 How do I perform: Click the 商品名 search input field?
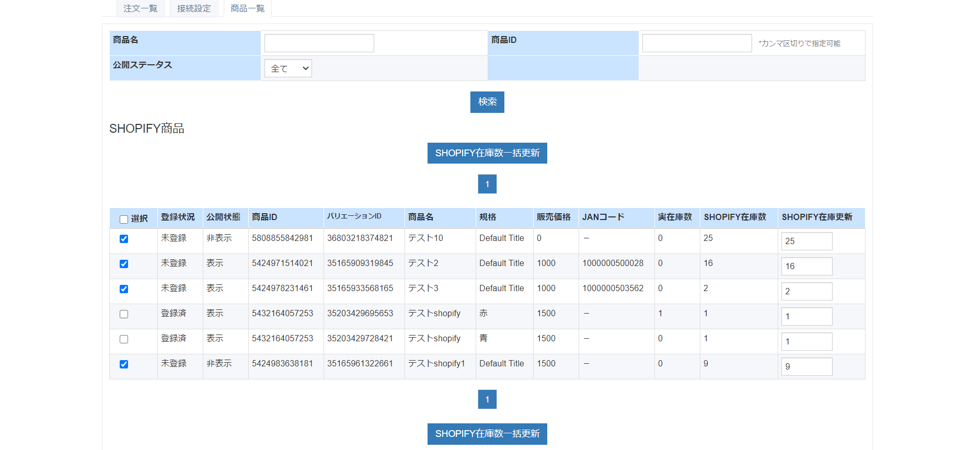point(319,43)
